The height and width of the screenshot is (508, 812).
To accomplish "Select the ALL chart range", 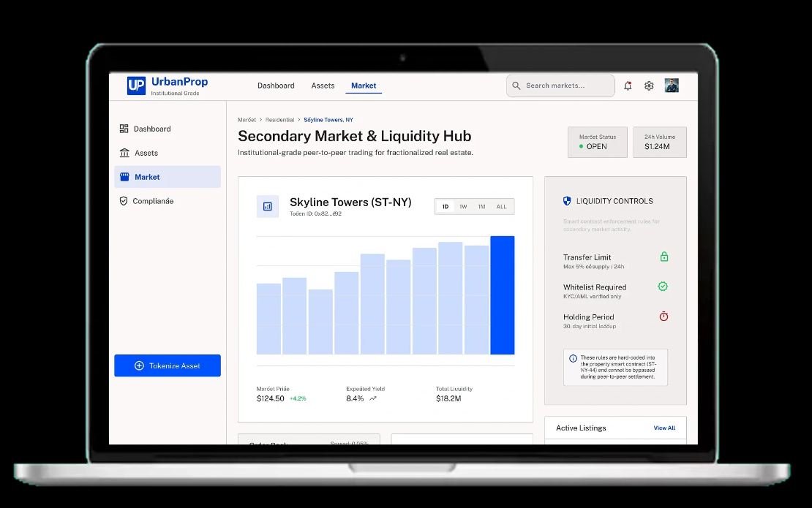I will 501,206.
